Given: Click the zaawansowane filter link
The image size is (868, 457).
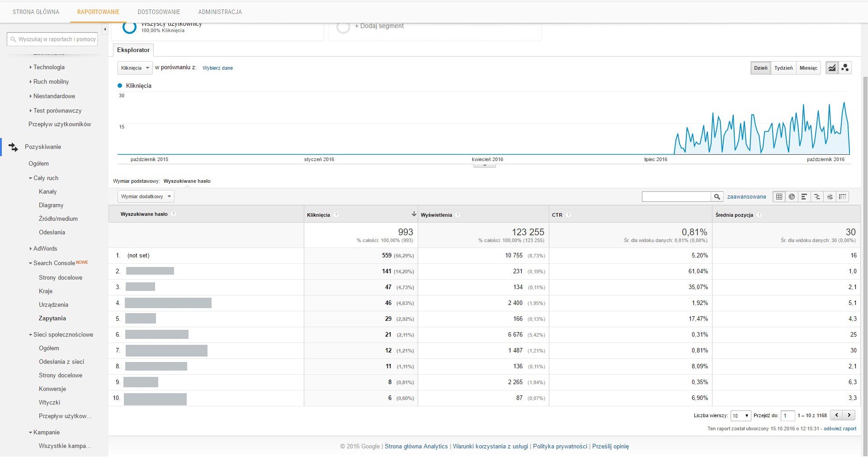Looking at the screenshot, I should click(x=746, y=196).
